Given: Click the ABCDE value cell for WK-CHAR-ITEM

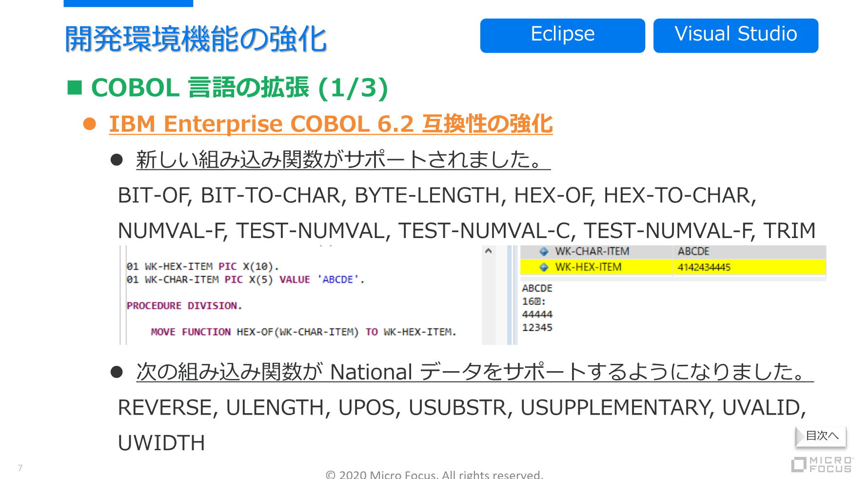Looking at the screenshot, I should click(693, 252).
